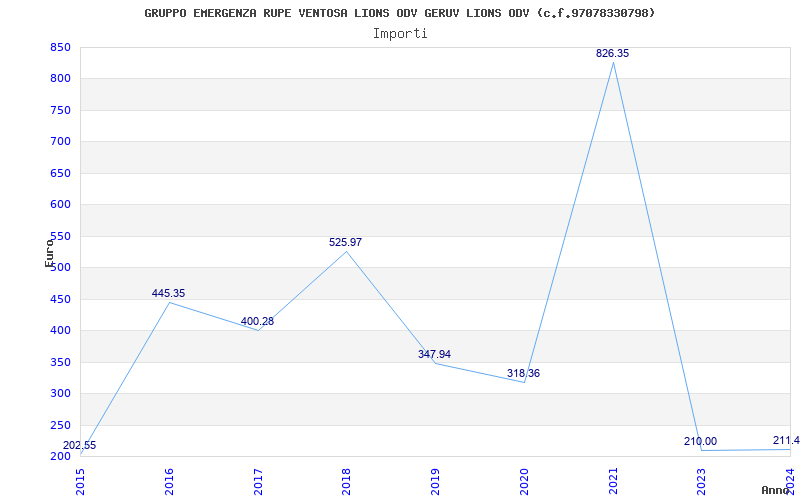Select the 826.35 peak data label
The image size is (800, 500).
tap(612, 53)
